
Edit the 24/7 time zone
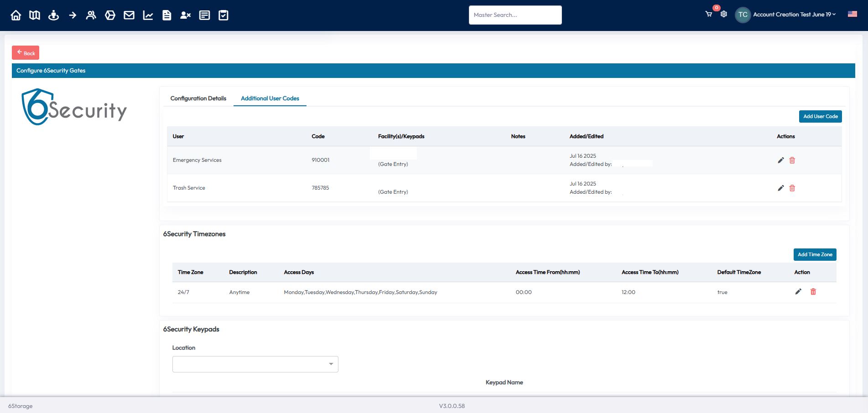pyautogui.click(x=798, y=292)
